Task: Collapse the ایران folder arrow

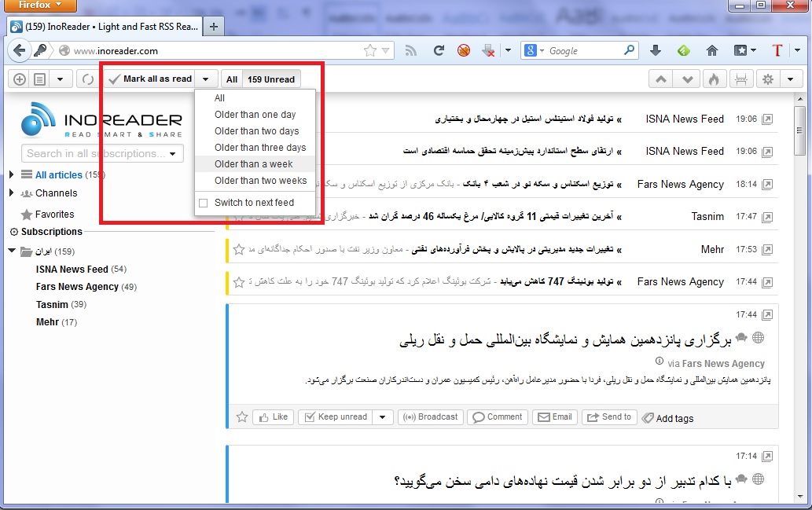Action: point(12,251)
